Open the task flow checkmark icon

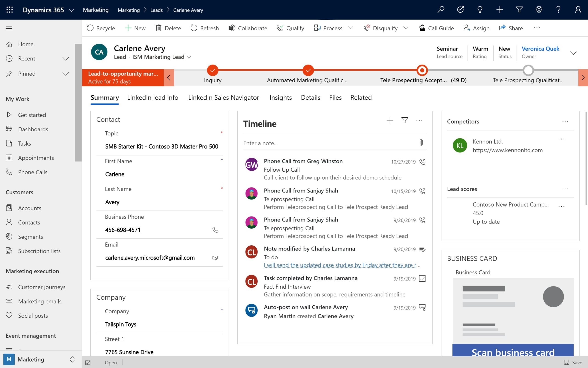click(x=461, y=10)
